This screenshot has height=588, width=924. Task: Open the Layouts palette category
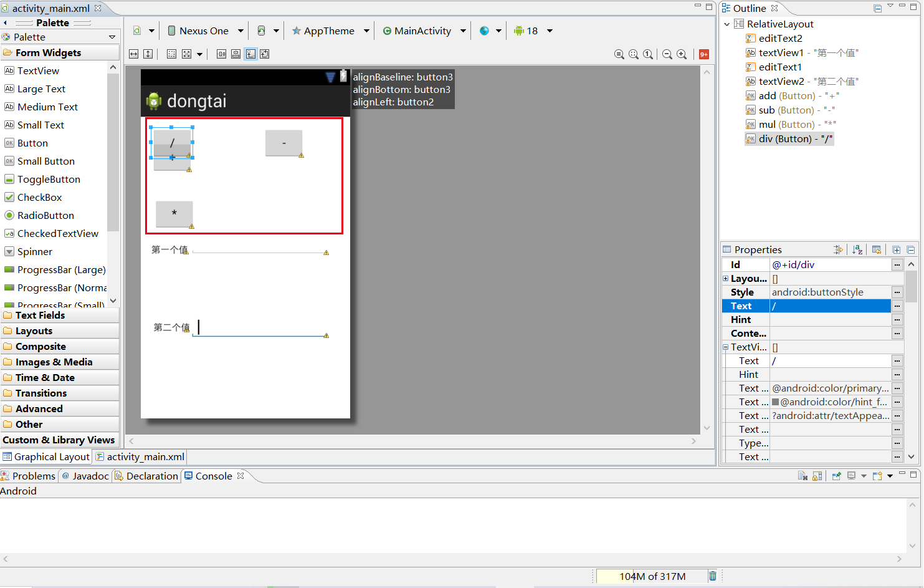[60, 331]
